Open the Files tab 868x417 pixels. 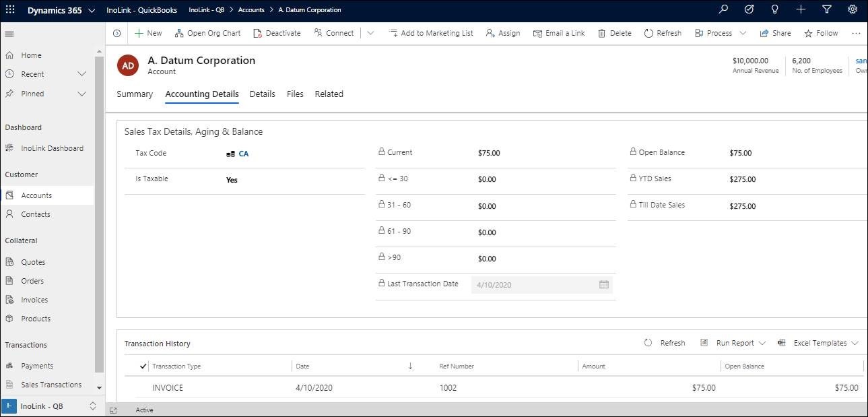pos(295,94)
